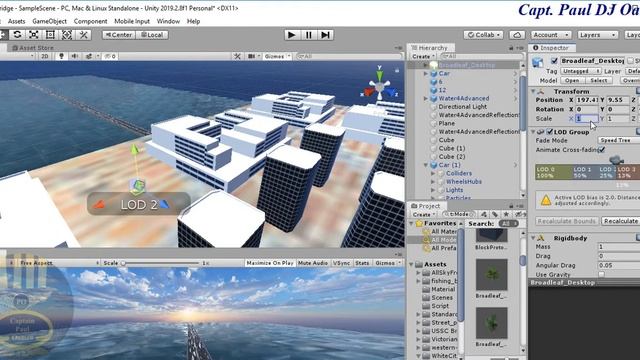Collapse the Rigidbody component

coord(533,238)
